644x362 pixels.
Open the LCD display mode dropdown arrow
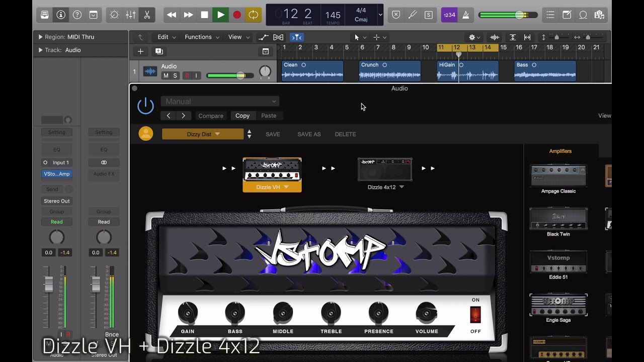pyautogui.click(x=380, y=15)
